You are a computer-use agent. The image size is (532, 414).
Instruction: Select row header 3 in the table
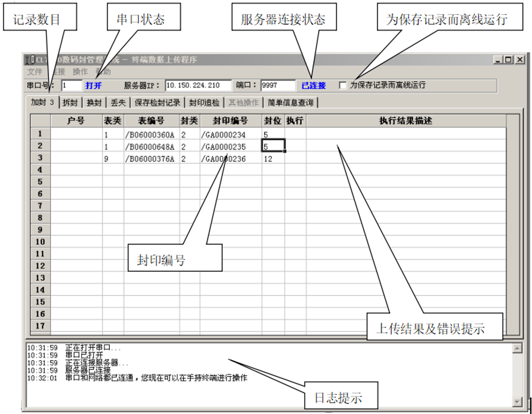coord(40,158)
